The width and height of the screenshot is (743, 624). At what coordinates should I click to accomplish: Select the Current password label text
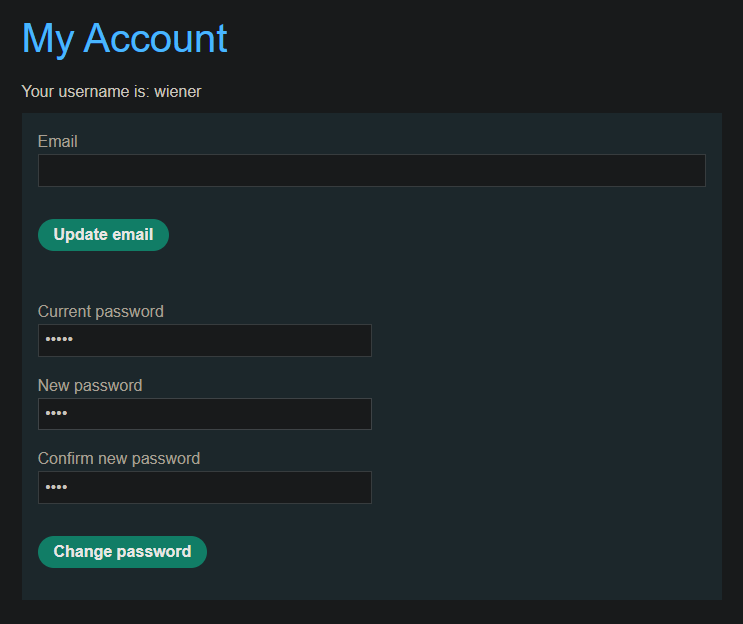coord(101,312)
